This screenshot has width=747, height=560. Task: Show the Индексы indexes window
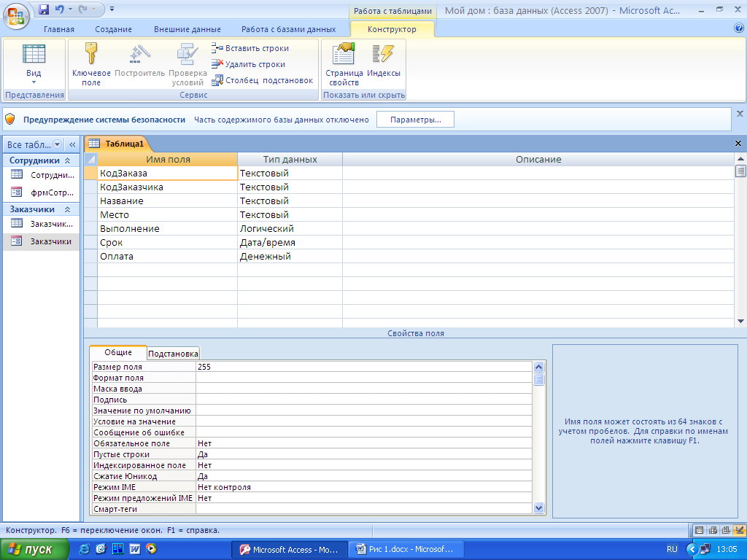point(384,61)
